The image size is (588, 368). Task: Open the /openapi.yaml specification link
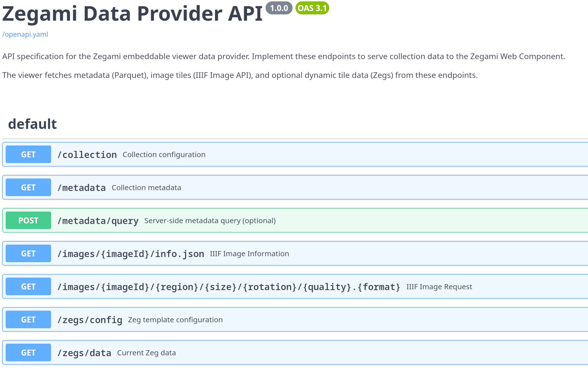(25, 34)
